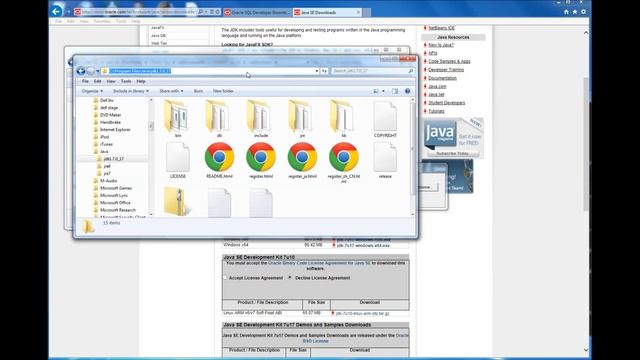Open the New to Java? link

(x=441, y=45)
